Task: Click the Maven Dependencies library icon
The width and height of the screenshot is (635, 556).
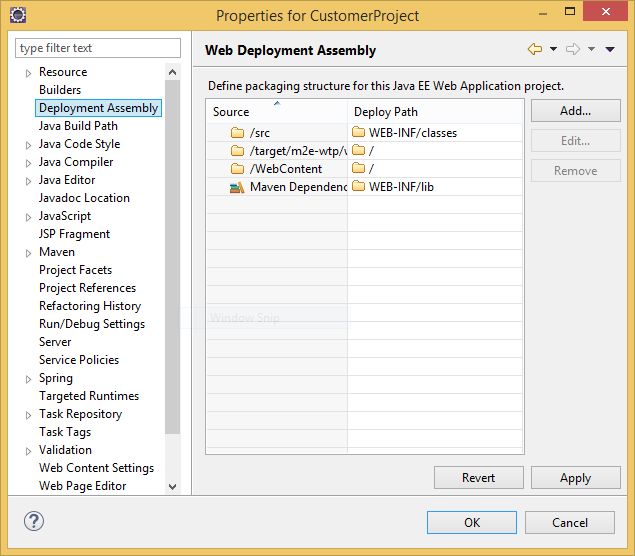Action: point(237,187)
